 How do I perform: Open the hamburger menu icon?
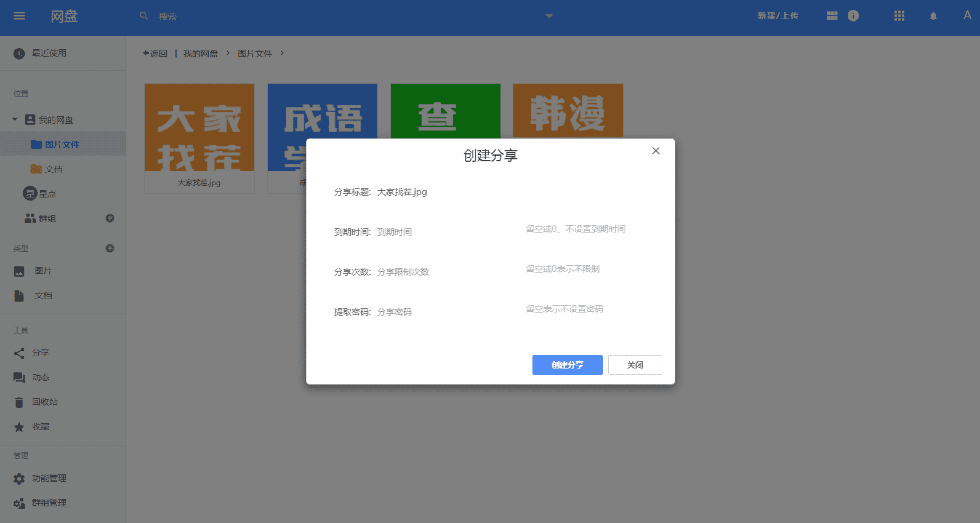19,16
